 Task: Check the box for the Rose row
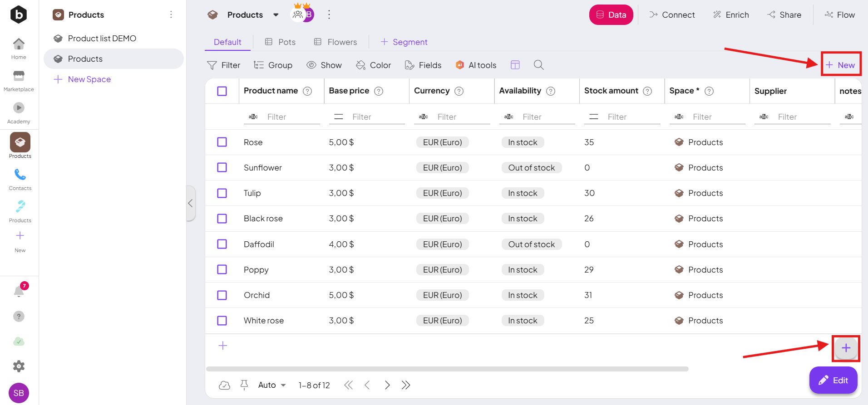tap(222, 142)
